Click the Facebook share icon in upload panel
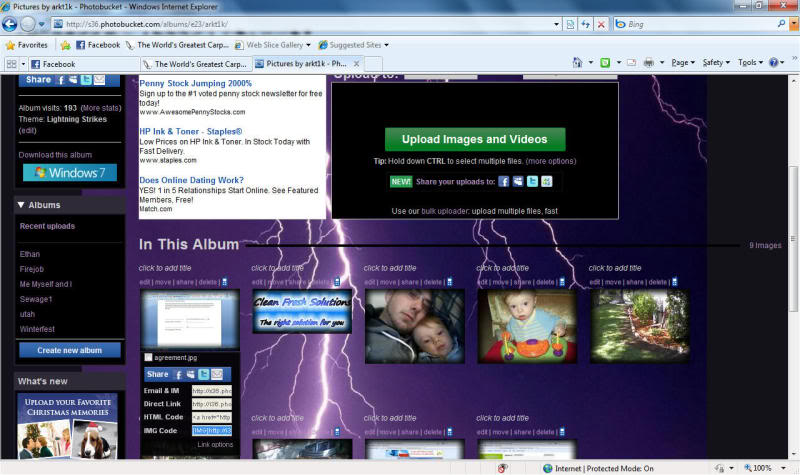 point(504,181)
